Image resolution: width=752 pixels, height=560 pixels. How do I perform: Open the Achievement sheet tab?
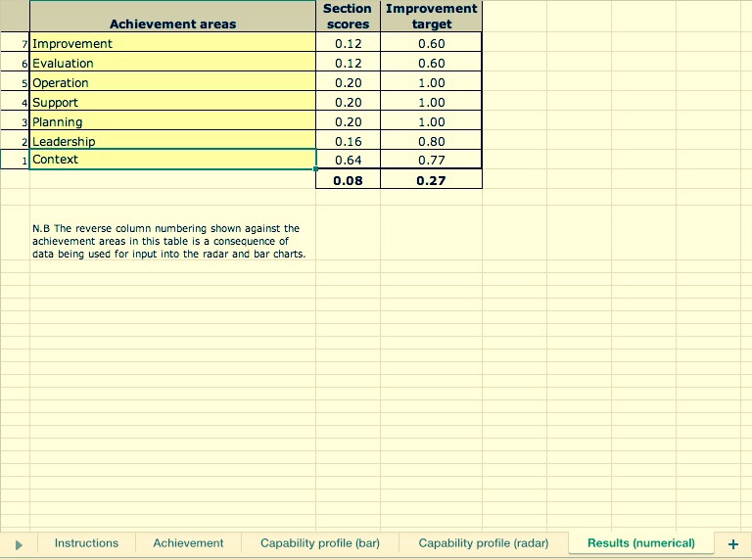tap(188, 543)
